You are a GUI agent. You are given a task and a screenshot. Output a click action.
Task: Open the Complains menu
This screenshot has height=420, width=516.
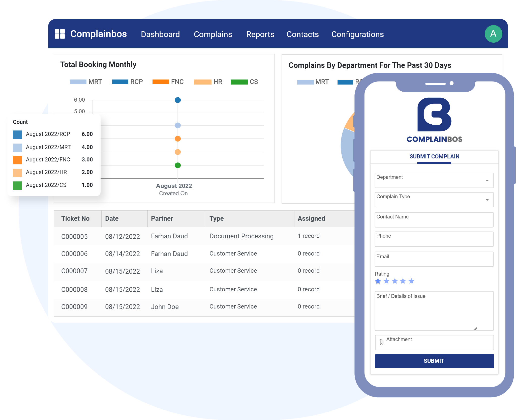click(x=213, y=34)
